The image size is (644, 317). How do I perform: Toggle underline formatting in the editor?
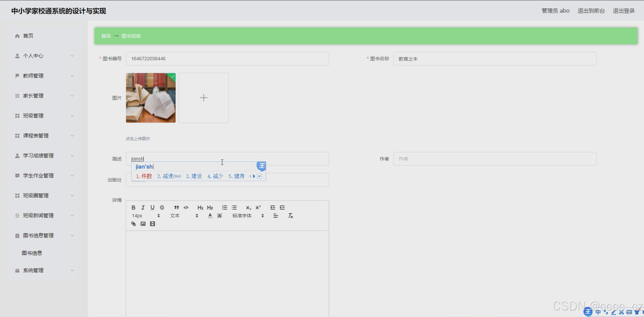pos(152,207)
